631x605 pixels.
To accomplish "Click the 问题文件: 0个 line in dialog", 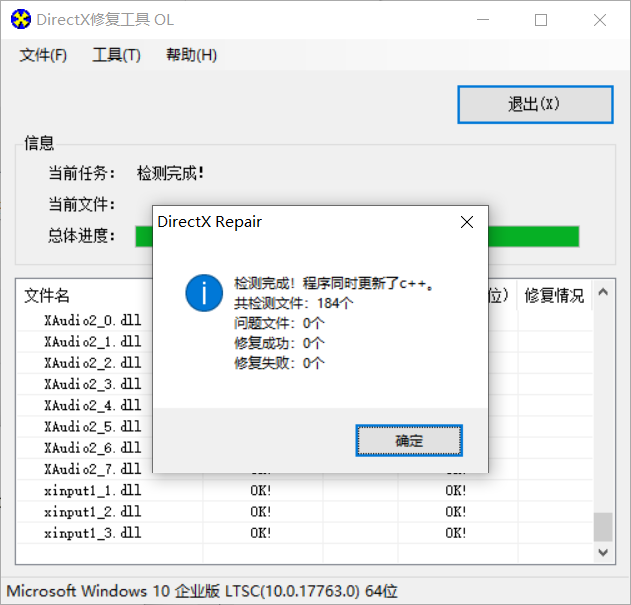I will pyautogui.click(x=279, y=323).
